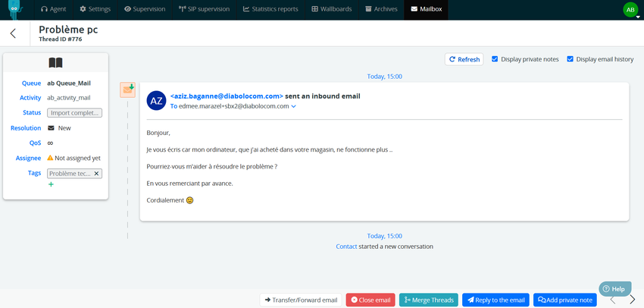
Task: Click the AZ sender avatar
Action: tap(156, 101)
